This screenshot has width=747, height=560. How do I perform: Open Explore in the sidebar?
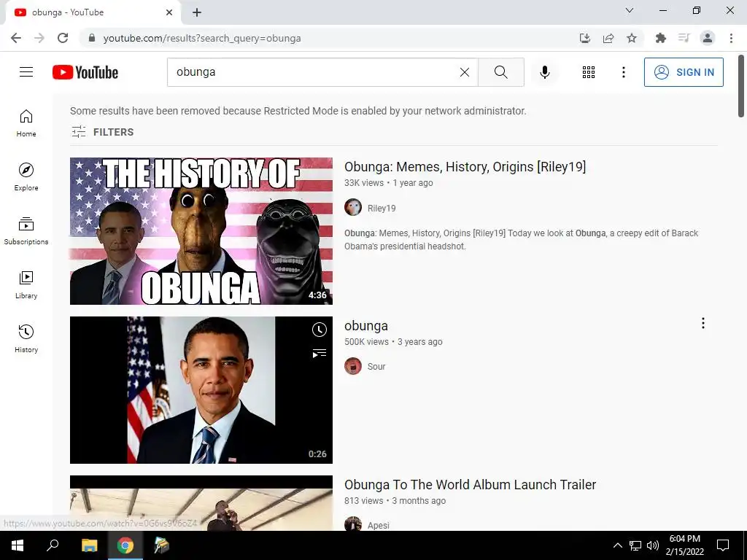click(26, 177)
